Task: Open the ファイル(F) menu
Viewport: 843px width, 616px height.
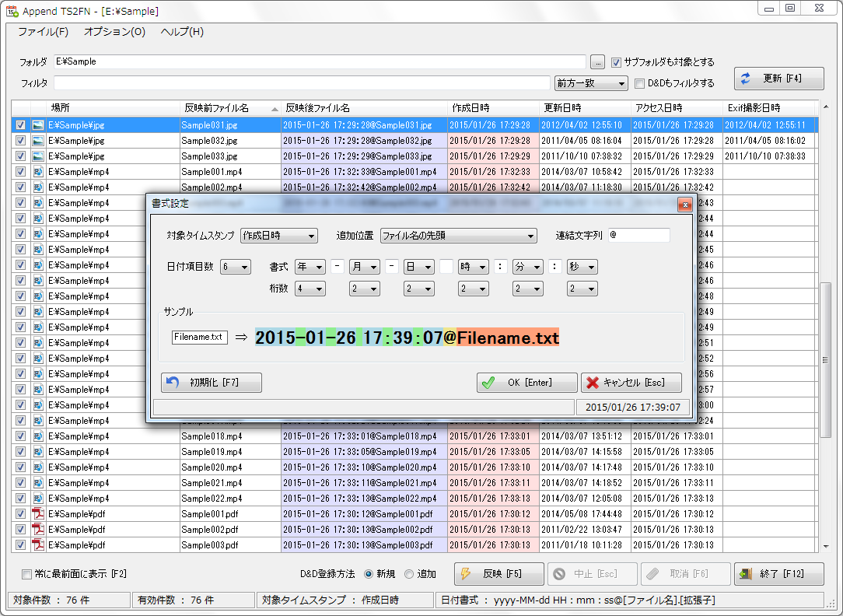Action: coord(43,32)
